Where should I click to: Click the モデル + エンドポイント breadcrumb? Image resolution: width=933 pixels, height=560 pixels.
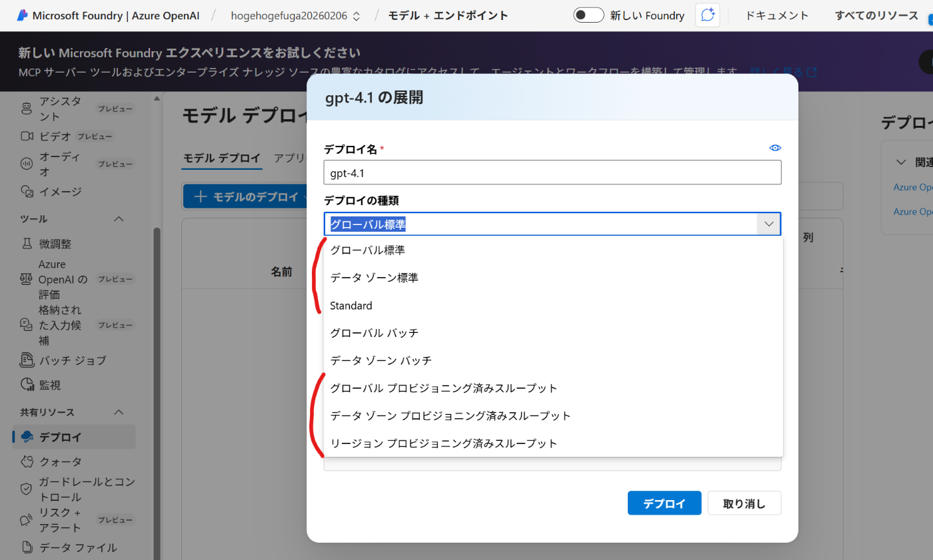click(x=448, y=15)
